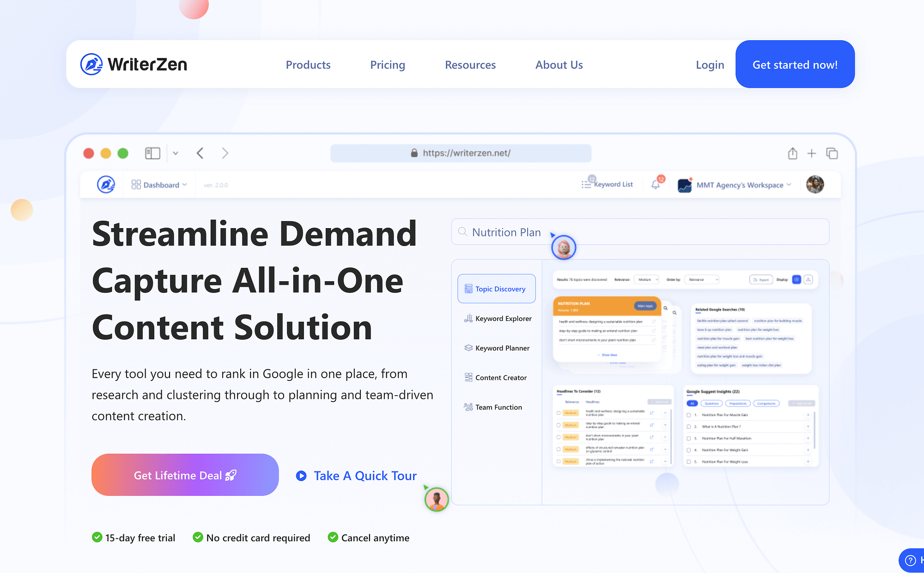Add a new tab with plus icon

(x=812, y=153)
